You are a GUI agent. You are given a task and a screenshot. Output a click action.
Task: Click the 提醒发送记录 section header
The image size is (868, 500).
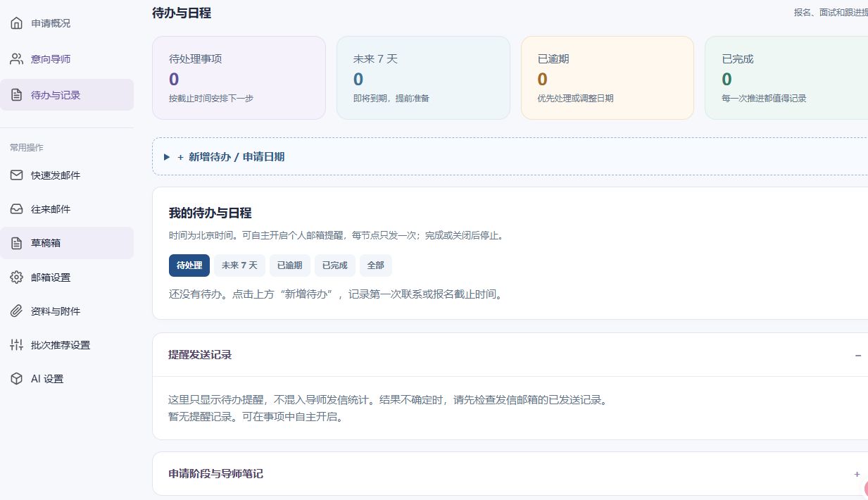[x=510, y=355]
